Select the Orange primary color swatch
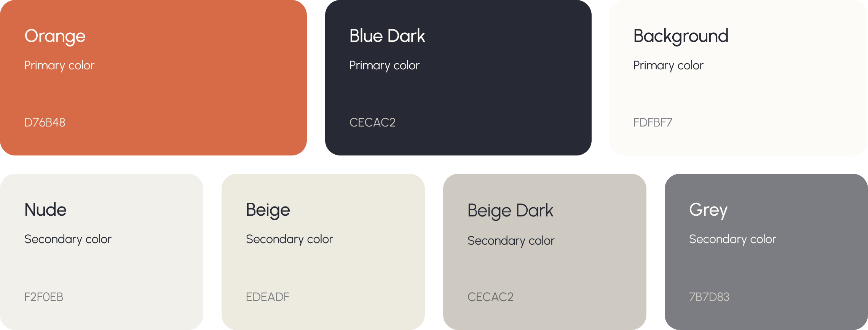The image size is (868, 330). pyautogui.click(x=153, y=78)
